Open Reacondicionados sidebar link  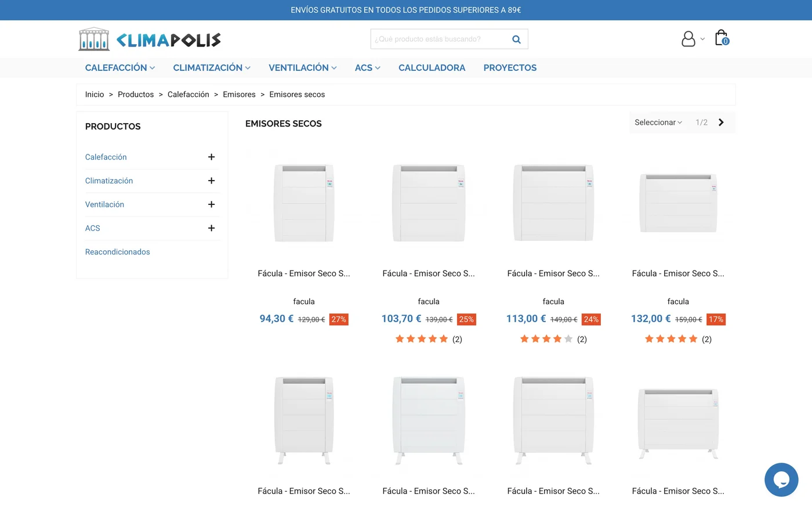118,252
